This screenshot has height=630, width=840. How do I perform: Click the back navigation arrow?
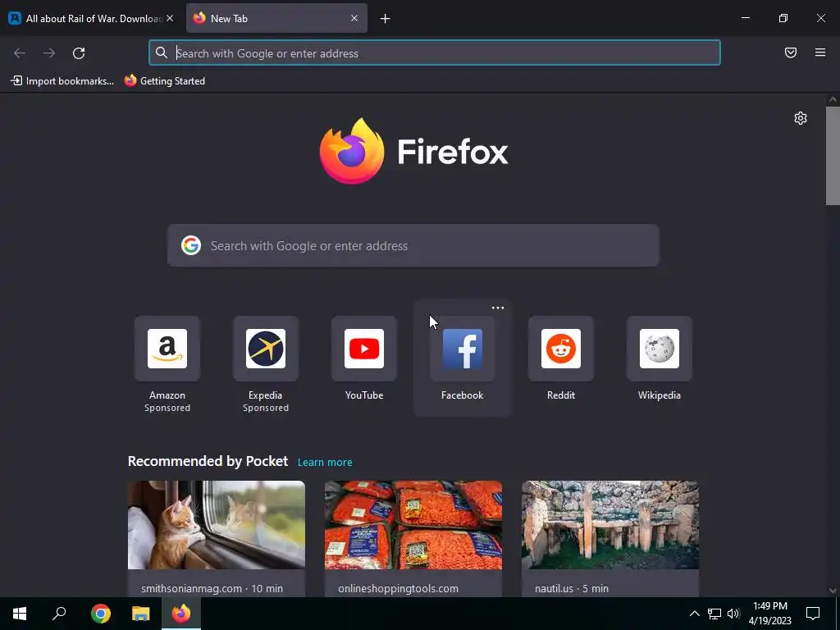coord(20,53)
